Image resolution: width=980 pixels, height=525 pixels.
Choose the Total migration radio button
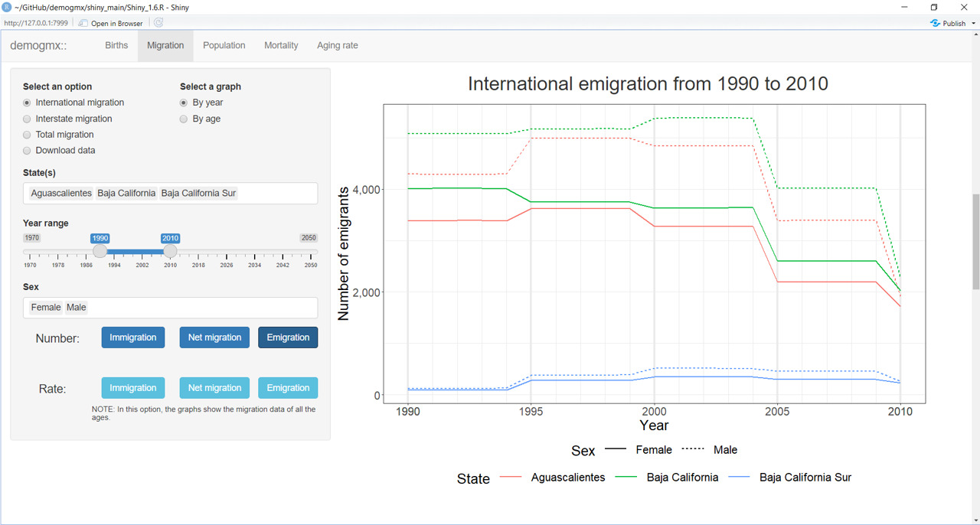tap(28, 135)
